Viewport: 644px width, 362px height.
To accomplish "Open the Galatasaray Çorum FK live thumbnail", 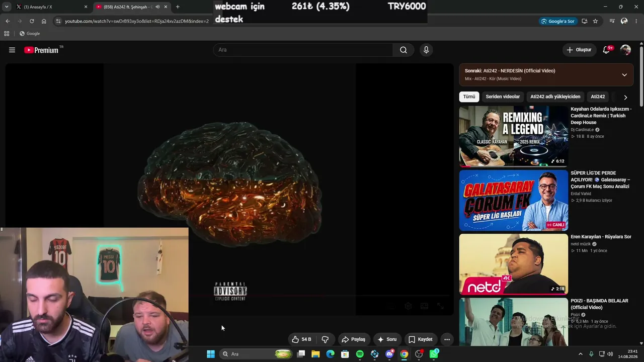I will tap(513, 200).
